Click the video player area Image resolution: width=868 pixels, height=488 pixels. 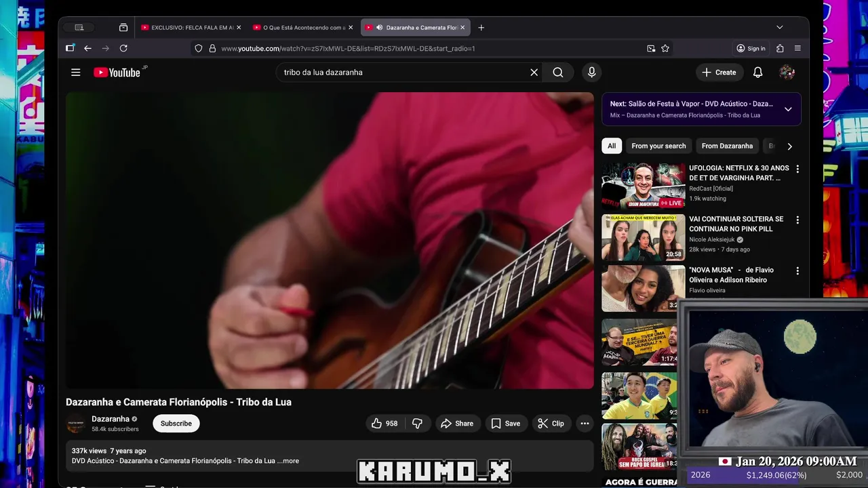[330, 241]
